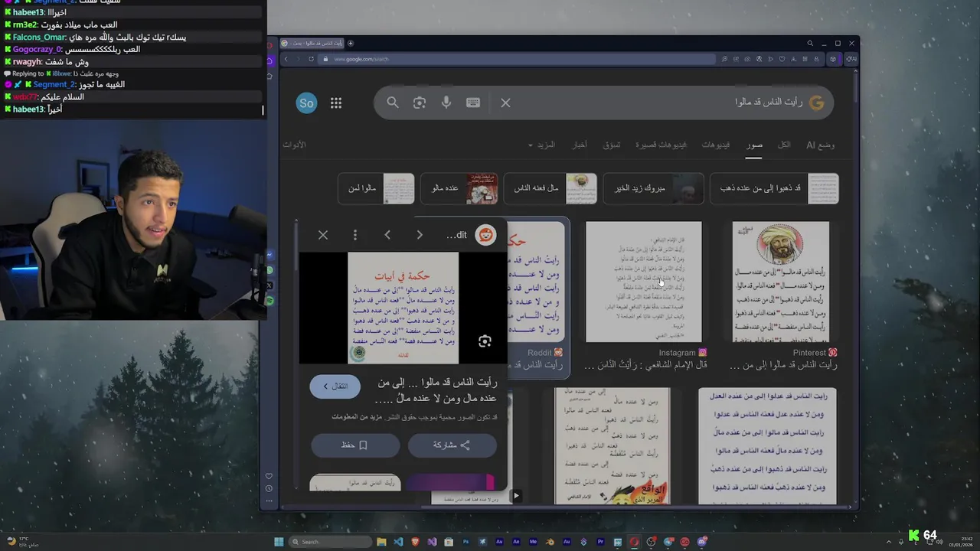Open the Aria AI button in the browser toolbar
Viewport: 980px width, 551px height.
851,59
